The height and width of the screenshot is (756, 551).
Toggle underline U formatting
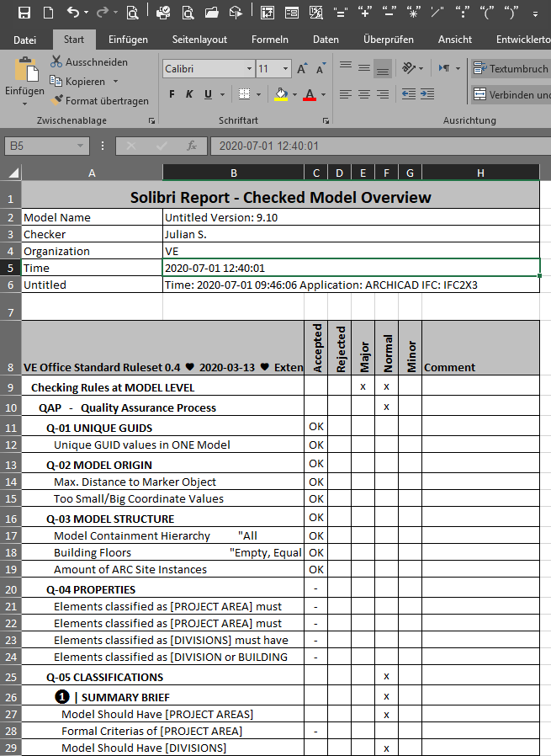coord(208,94)
